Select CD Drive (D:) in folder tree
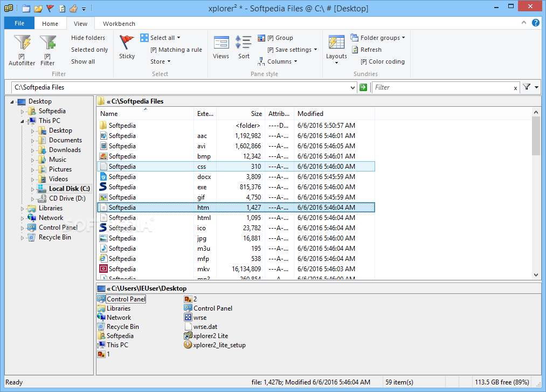Screen dimensions: 546x392 click(x=67, y=198)
